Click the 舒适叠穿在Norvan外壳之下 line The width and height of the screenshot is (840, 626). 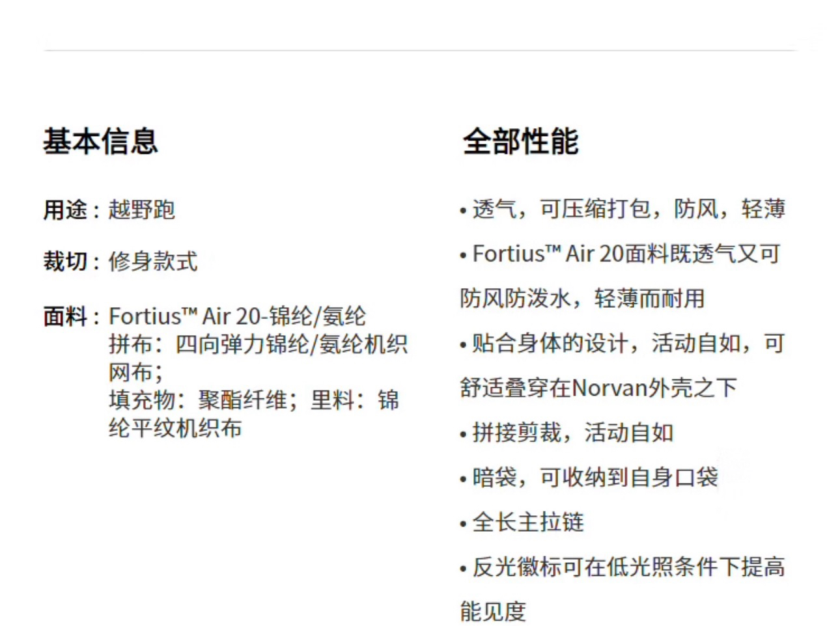point(598,388)
